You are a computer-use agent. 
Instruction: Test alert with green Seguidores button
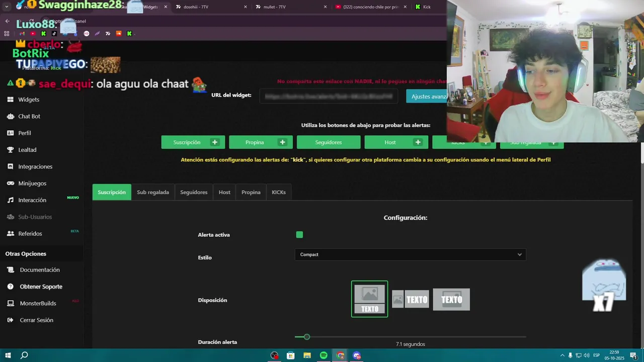click(329, 142)
